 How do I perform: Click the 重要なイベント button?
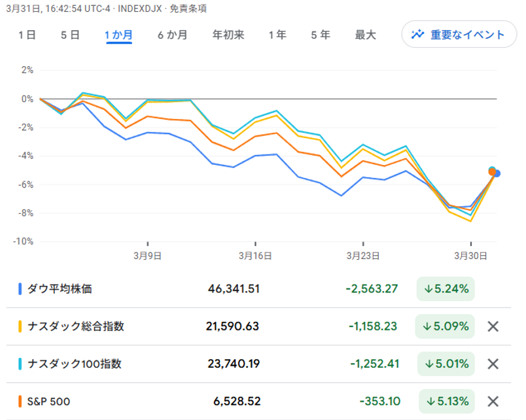458,35
